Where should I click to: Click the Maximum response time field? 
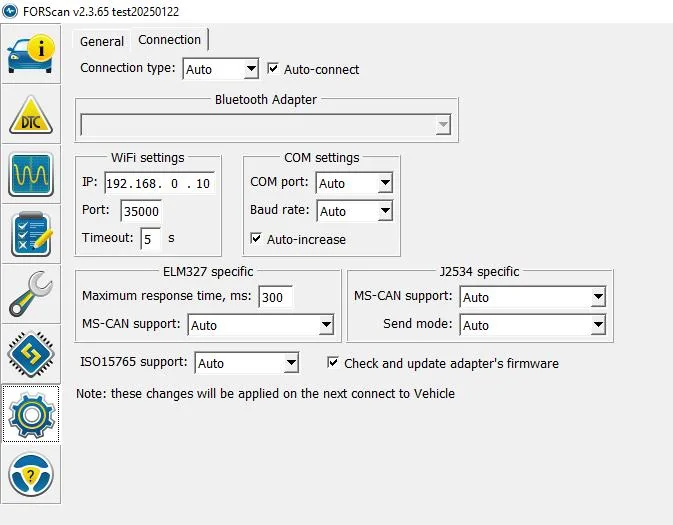click(x=276, y=297)
